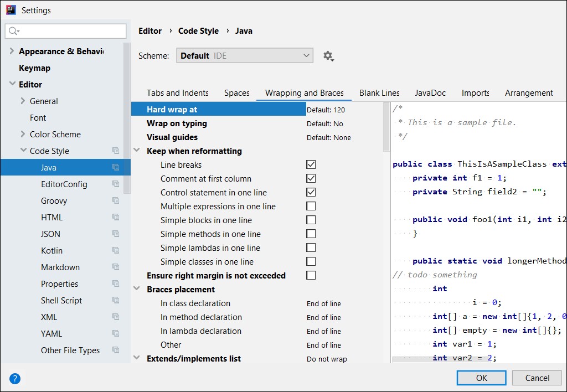
Task: Collapse Extends/implements list group
Action: [137, 358]
